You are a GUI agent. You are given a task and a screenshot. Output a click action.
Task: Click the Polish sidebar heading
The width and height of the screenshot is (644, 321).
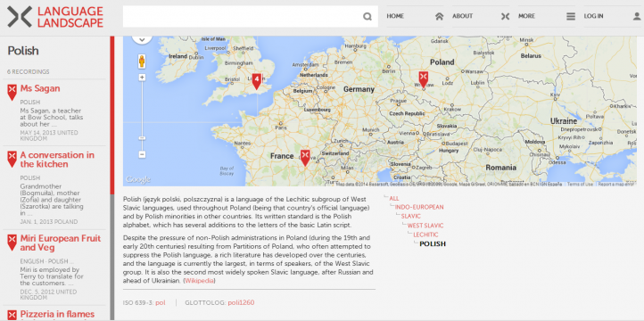point(23,51)
